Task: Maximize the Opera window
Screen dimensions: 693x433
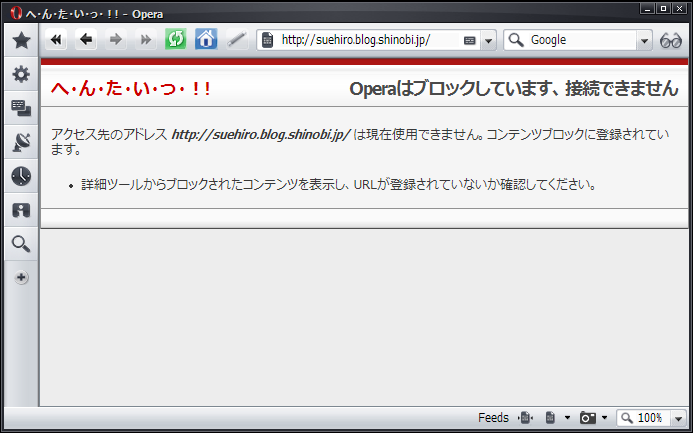Action: [x=663, y=8]
